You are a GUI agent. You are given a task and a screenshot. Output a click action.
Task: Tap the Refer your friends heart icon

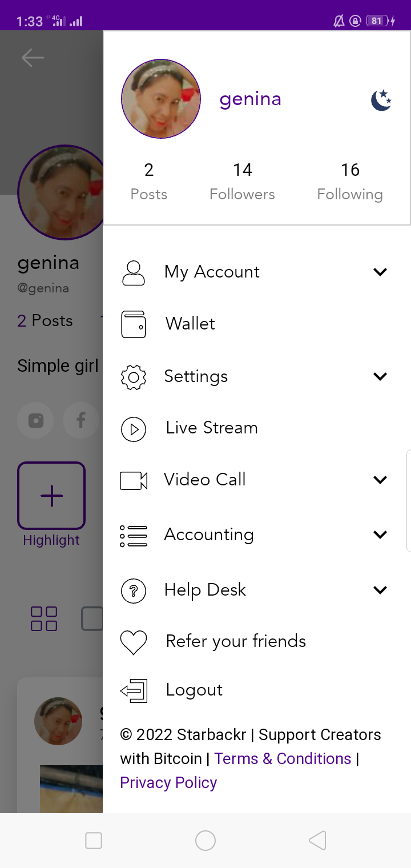click(x=134, y=642)
